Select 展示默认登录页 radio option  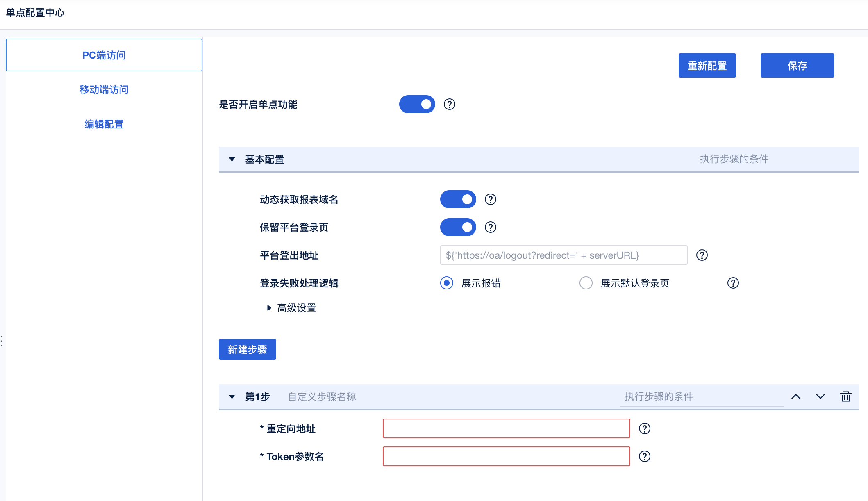[x=586, y=283]
